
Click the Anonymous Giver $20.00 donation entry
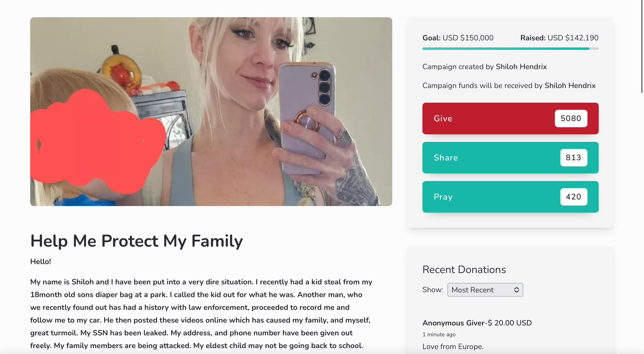477,323
